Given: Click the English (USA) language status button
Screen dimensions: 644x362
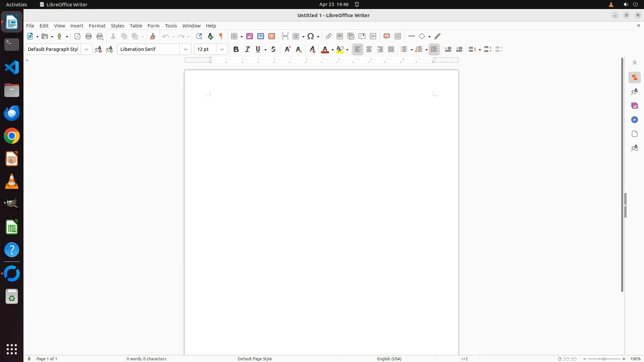Looking at the screenshot, I should 389,359.
